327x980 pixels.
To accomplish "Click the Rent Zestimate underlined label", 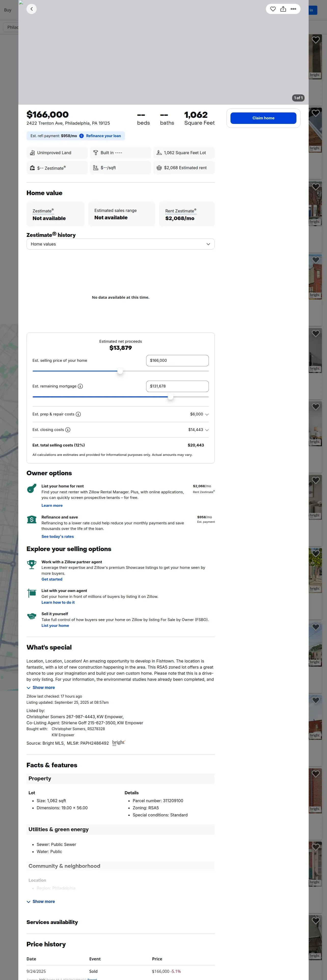I will pos(181,211).
